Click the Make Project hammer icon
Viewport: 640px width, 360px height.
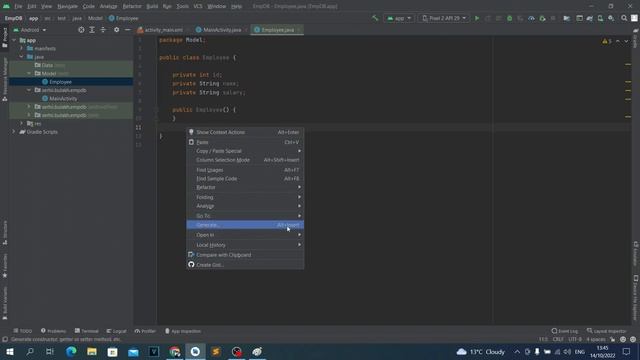(375, 18)
